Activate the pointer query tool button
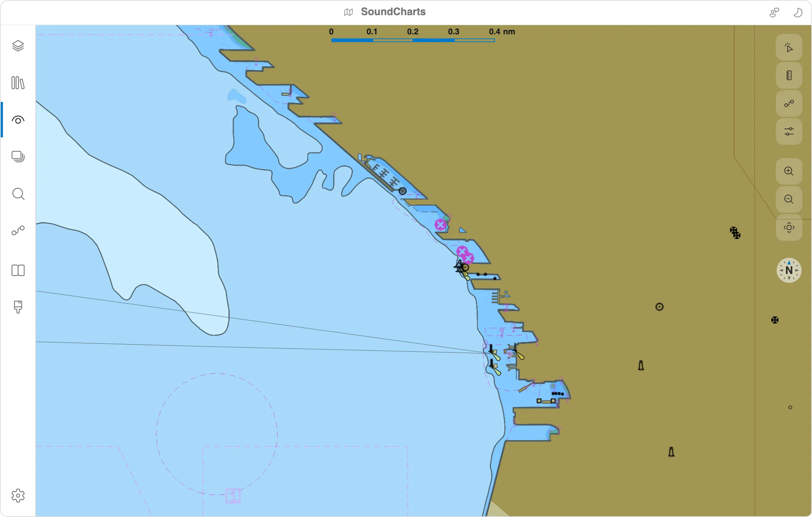Screen dimensions: 812x517 [789, 47]
